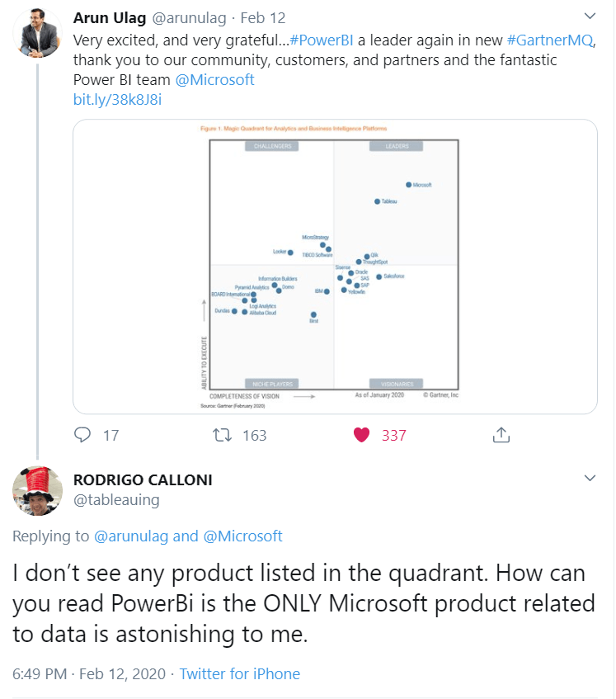
Task: Open Rodrigo Calloni's profile avatar
Action: click(x=37, y=491)
